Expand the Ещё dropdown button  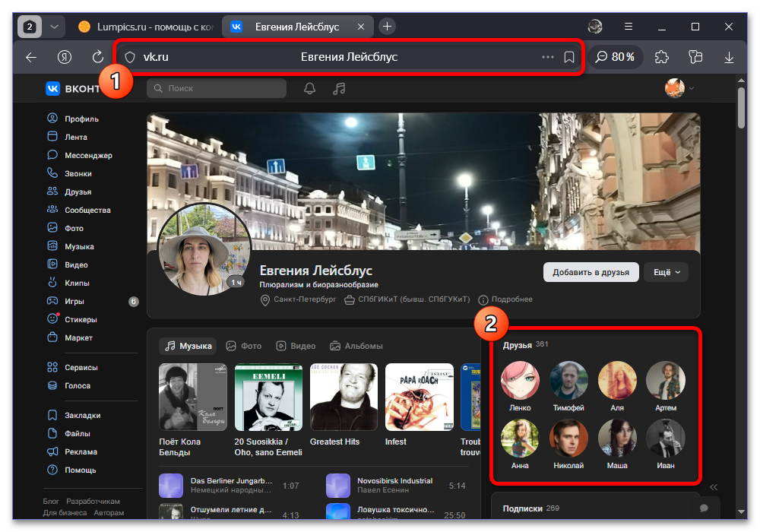(667, 272)
